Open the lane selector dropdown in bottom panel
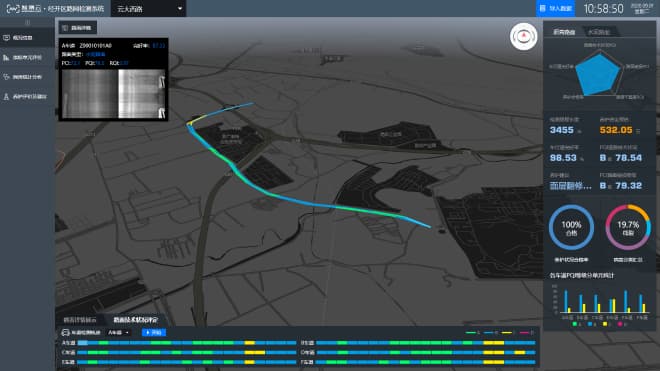Viewport: 660px width, 371px height. (x=118, y=333)
